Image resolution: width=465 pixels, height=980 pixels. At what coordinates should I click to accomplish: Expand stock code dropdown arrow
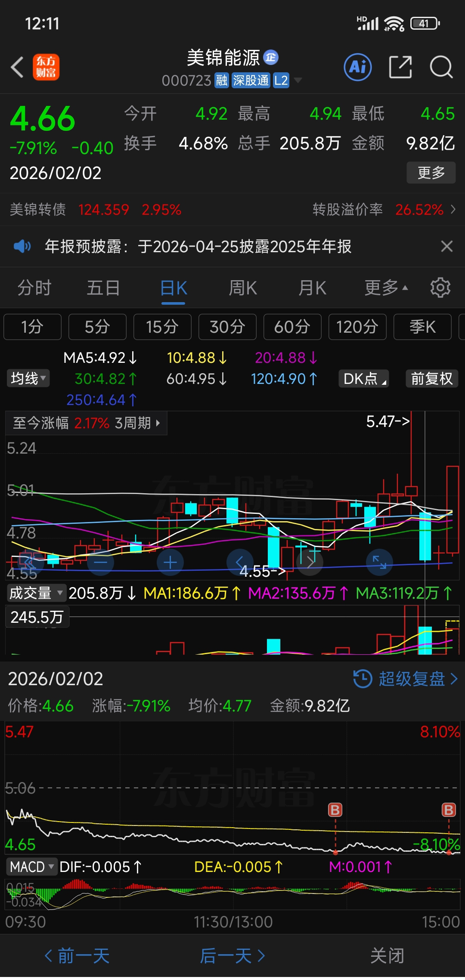(x=298, y=80)
